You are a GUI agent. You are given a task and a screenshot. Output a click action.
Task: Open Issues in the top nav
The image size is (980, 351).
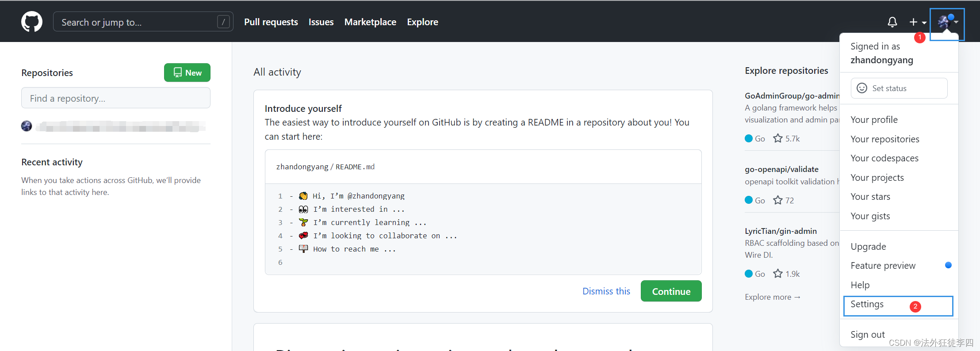point(321,22)
